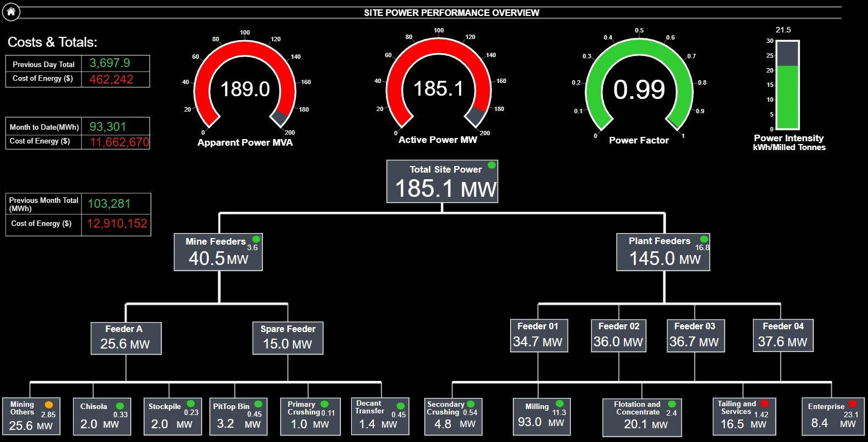The width and height of the screenshot is (868, 442).
Task: Click the green status dot on Total Site Power
Action: (x=491, y=165)
